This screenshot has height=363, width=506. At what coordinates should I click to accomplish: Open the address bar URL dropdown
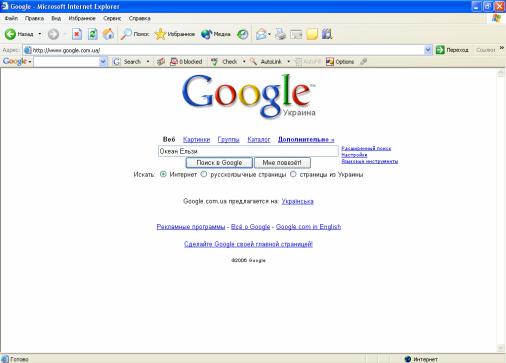pos(428,50)
